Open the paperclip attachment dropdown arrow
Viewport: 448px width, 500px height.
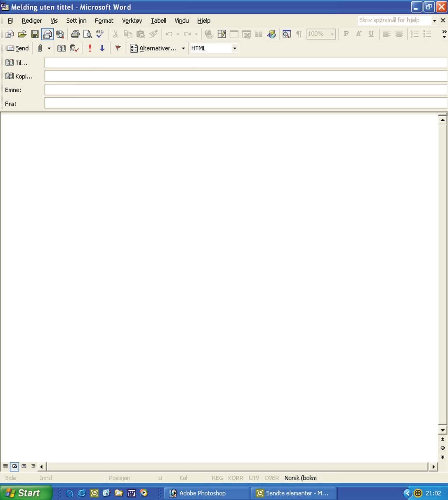(49, 48)
